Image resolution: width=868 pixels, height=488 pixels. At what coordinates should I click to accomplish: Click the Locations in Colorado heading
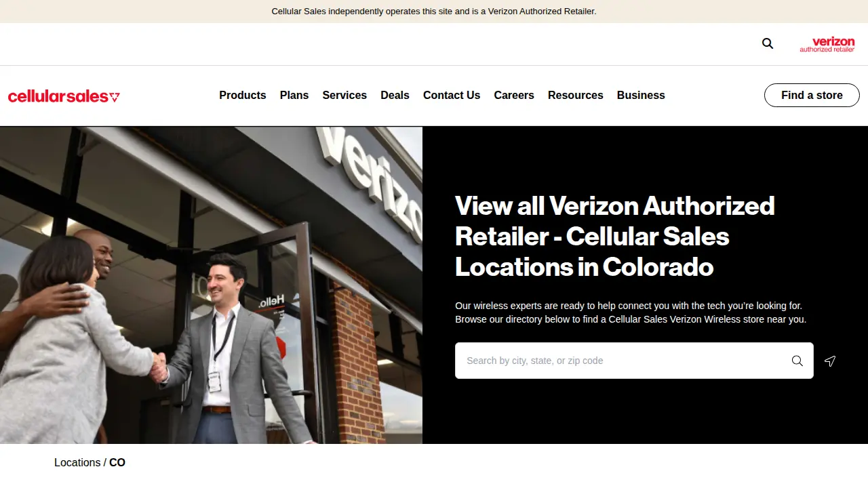[x=615, y=236]
